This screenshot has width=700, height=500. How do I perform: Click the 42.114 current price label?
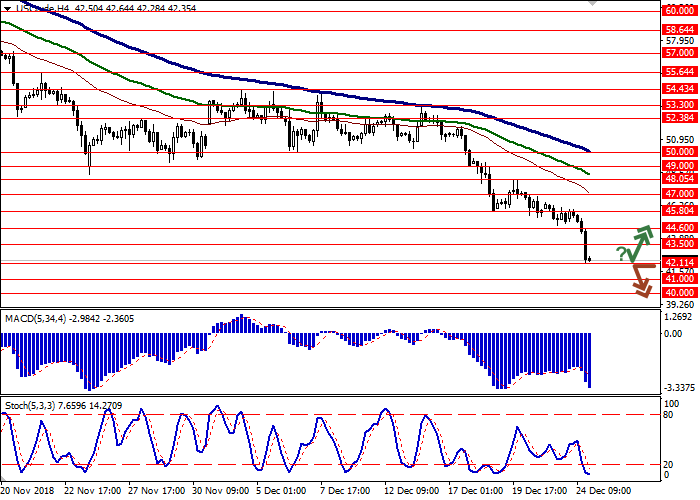pyautogui.click(x=678, y=262)
